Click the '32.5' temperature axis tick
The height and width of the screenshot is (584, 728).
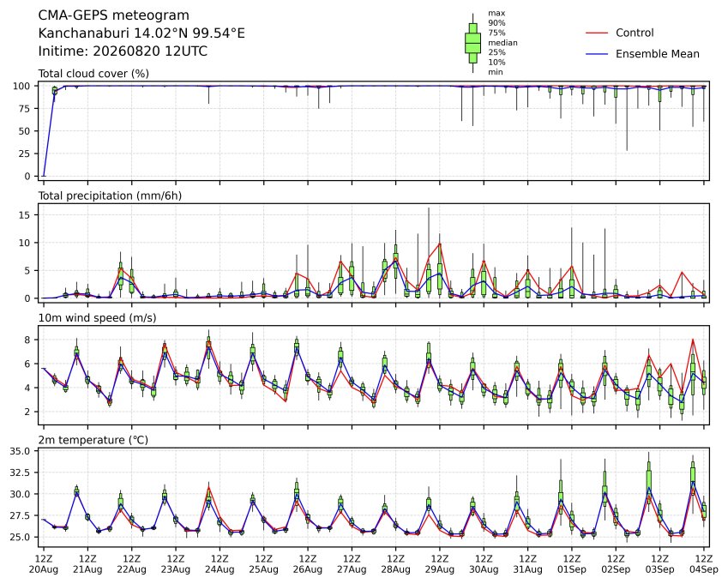[20, 473]
